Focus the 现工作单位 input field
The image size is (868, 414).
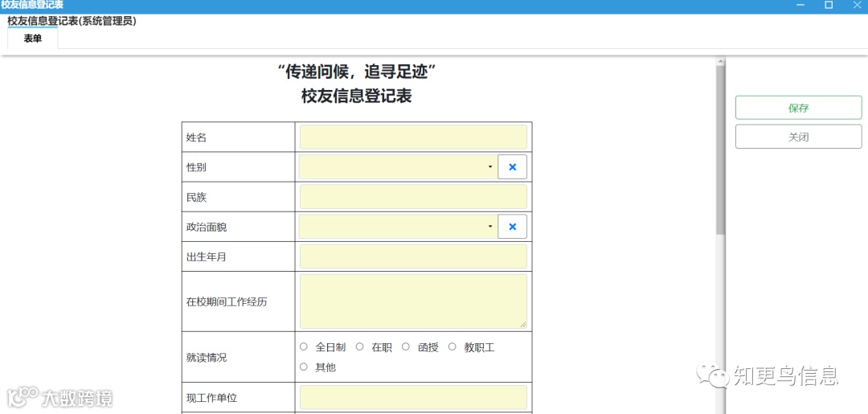(x=414, y=397)
